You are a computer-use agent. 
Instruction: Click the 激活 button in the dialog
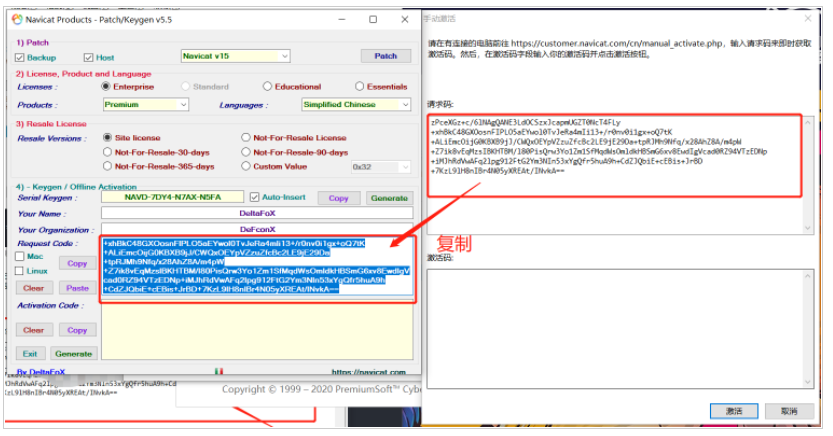(734, 411)
